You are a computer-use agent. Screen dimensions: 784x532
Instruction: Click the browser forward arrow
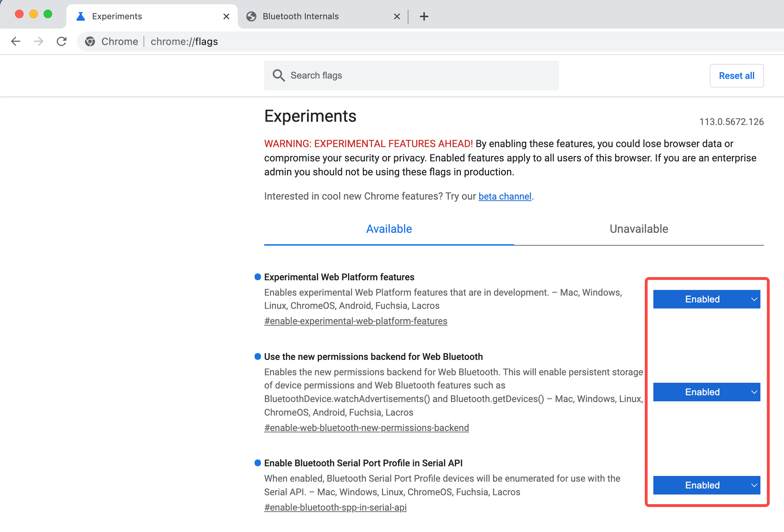(39, 41)
